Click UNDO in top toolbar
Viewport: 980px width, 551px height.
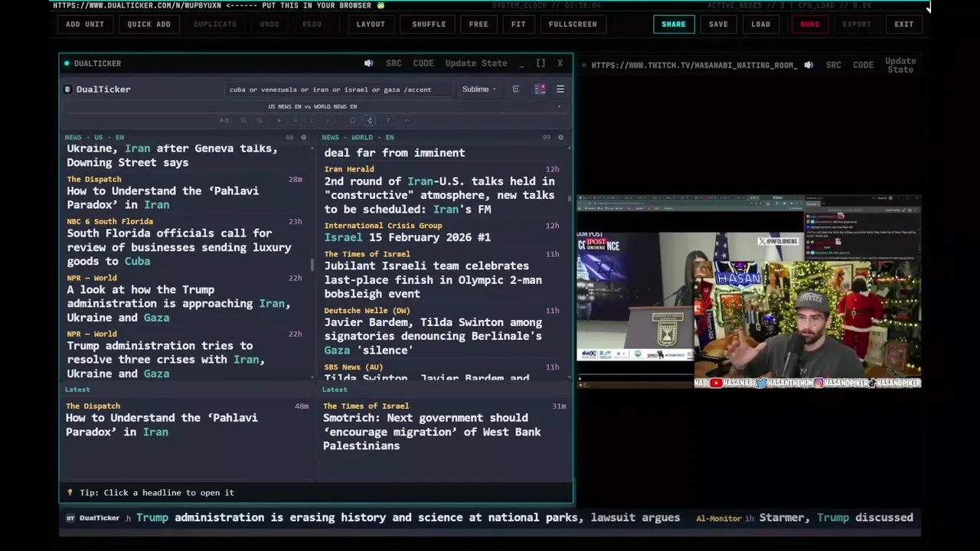point(269,24)
